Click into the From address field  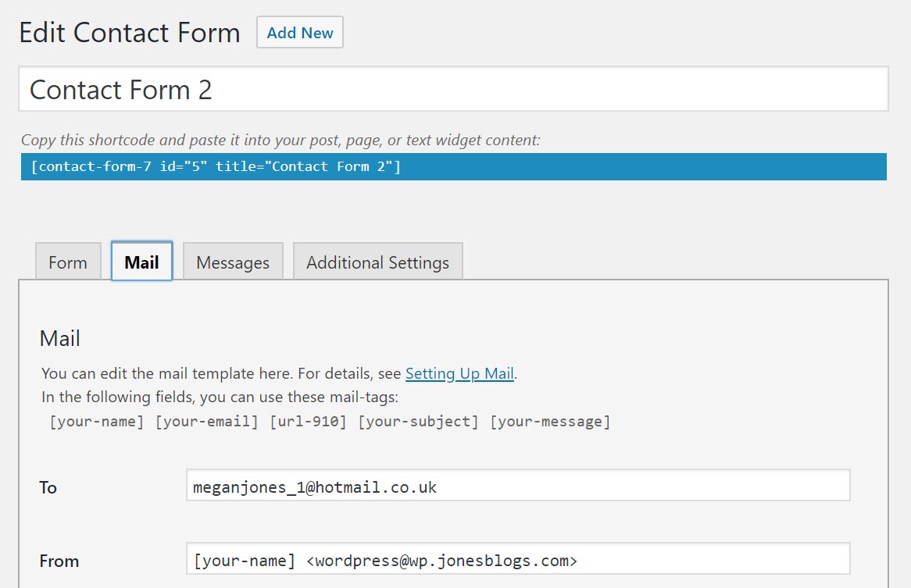tap(517, 560)
